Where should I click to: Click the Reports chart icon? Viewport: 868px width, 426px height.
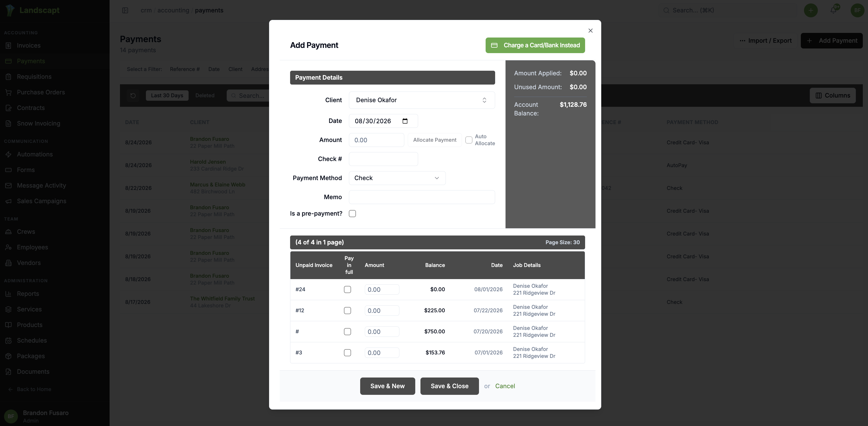pos(9,294)
